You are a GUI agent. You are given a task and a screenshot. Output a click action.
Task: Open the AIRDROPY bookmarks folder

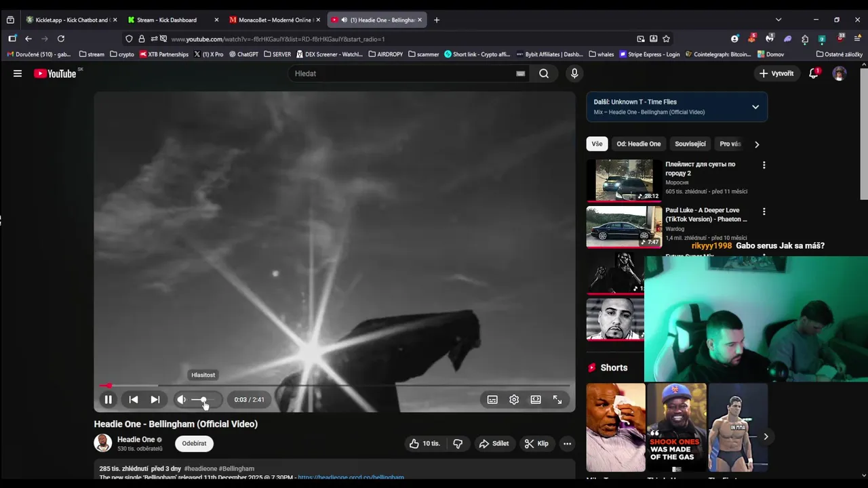386,54
